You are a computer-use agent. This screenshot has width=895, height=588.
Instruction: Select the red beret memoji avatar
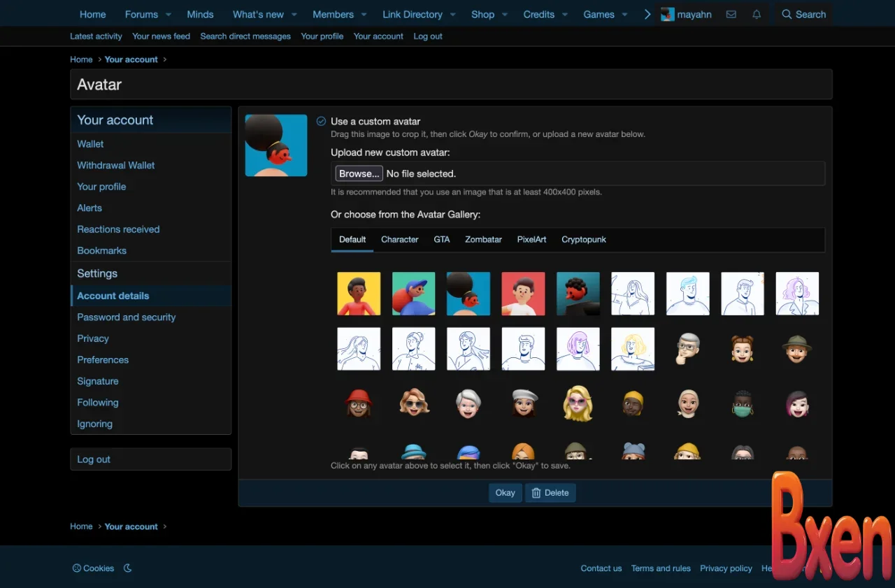359,403
